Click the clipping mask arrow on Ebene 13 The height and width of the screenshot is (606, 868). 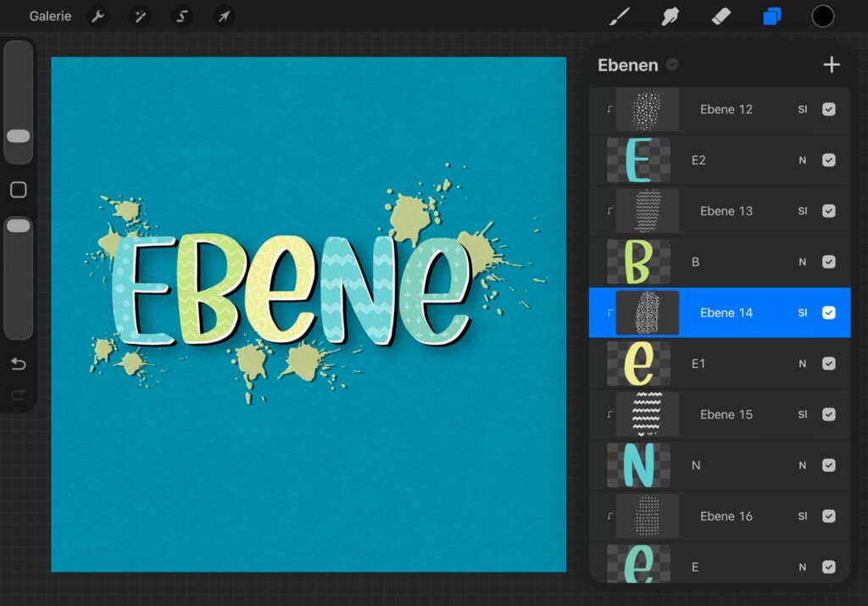609,211
